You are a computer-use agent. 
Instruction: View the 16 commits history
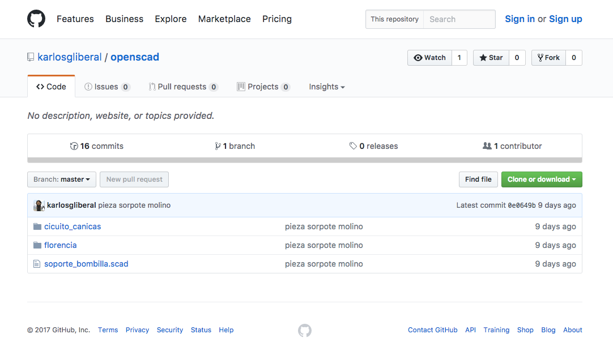click(x=96, y=146)
